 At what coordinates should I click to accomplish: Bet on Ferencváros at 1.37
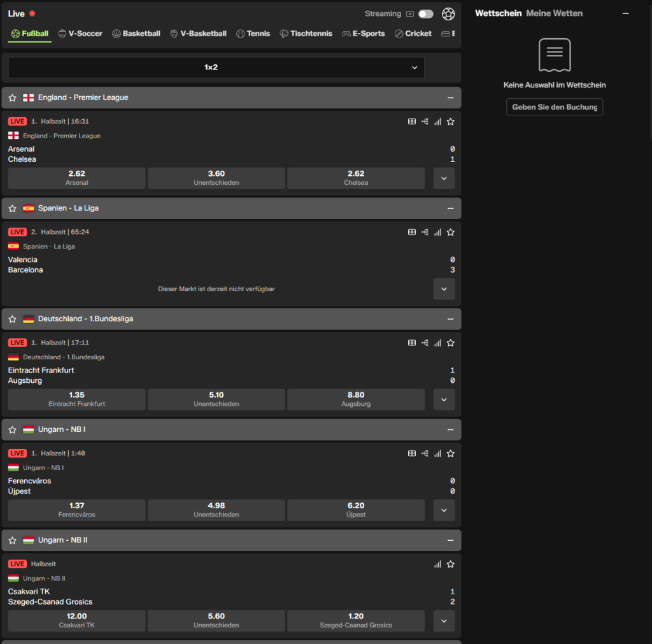tap(77, 510)
